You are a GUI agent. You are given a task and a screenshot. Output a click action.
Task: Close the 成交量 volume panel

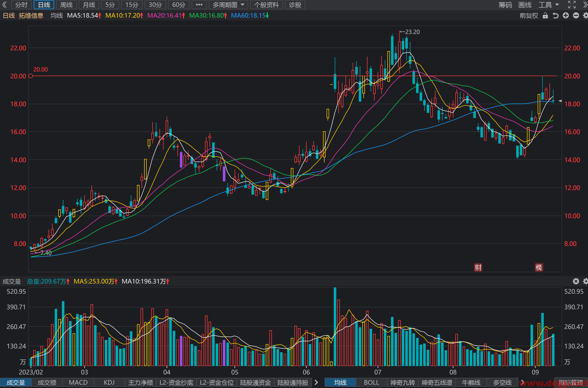coord(576,281)
